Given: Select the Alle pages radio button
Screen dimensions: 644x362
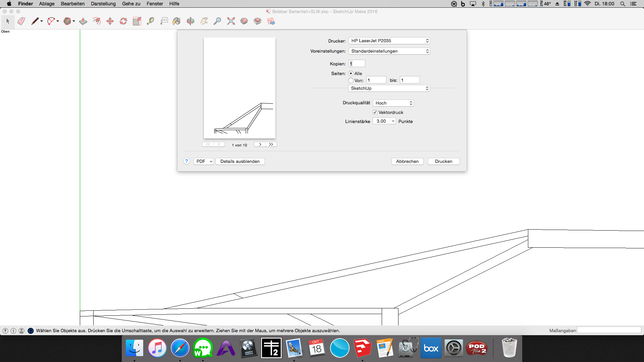Looking at the screenshot, I should pos(351,73).
